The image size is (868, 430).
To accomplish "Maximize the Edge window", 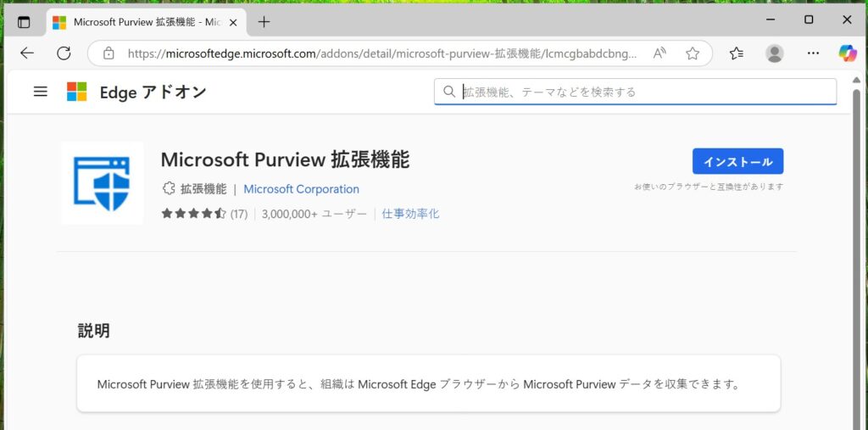I will pyautogui.click(x=809, y=20).
